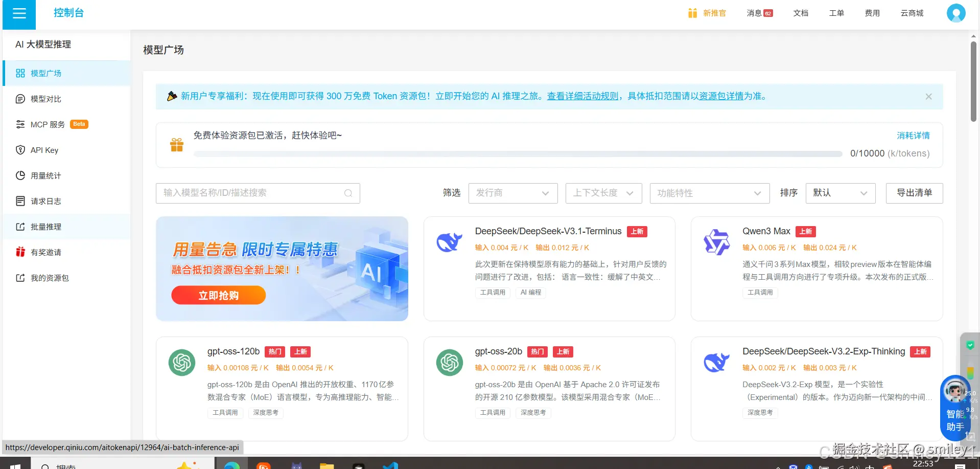Screen dimensions: 980x469
Task: Open the DeepSeek/DeepSeek-V3.2-Exp-Thinking model title
Action: (824, 351)
